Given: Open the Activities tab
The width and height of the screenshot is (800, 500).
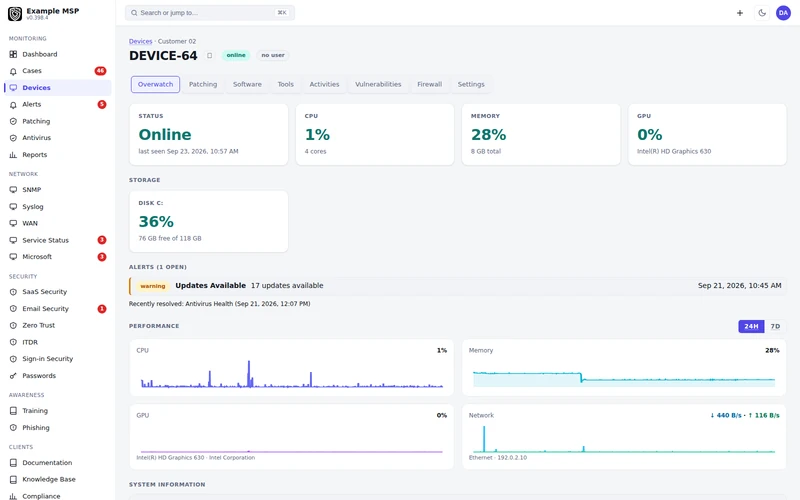Looking at the screenshot, I should click(x=324, y=85).
